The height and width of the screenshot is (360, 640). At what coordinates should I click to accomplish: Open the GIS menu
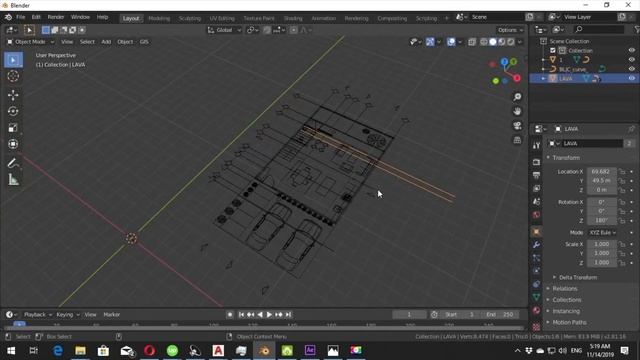pyautogui.click(x=144, y=42)
